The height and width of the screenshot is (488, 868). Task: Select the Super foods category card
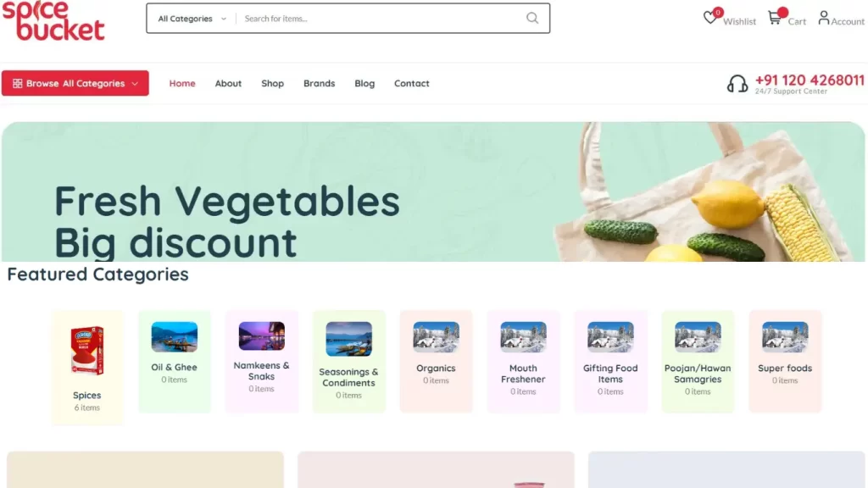[x=785, y=361]
